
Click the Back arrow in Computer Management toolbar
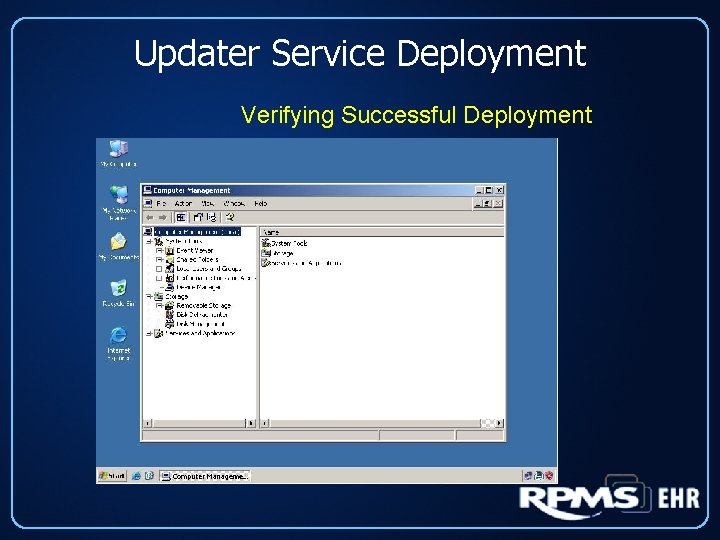150,217
